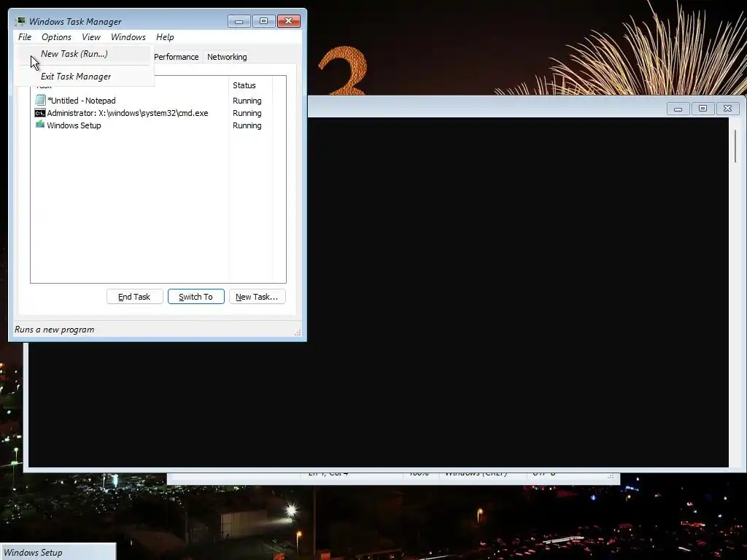Click the cmd.exe console icon in task list
This screenshot has height=560, width=747.
pos(40,113)
